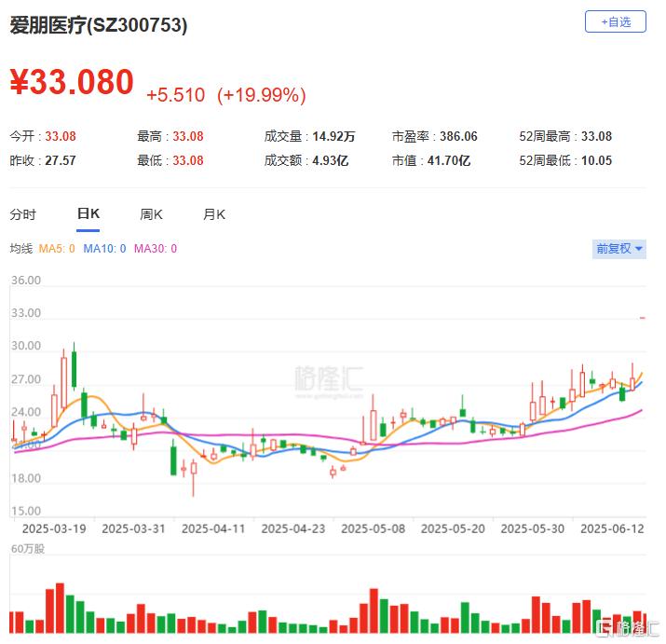The width and height of the screenshot is (666, 644).
Task: Add stock to watchlist with +自选 button
Action: tap(615, 21)
